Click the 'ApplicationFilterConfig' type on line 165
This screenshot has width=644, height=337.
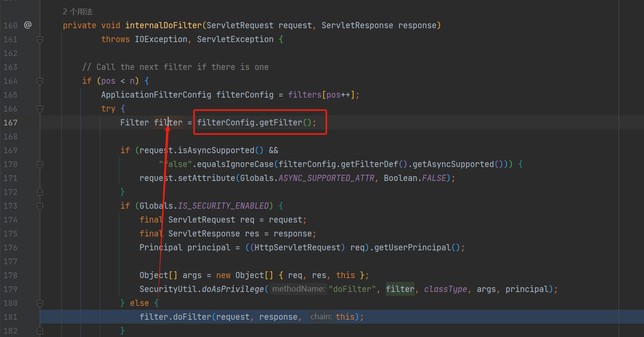point(156,95)
